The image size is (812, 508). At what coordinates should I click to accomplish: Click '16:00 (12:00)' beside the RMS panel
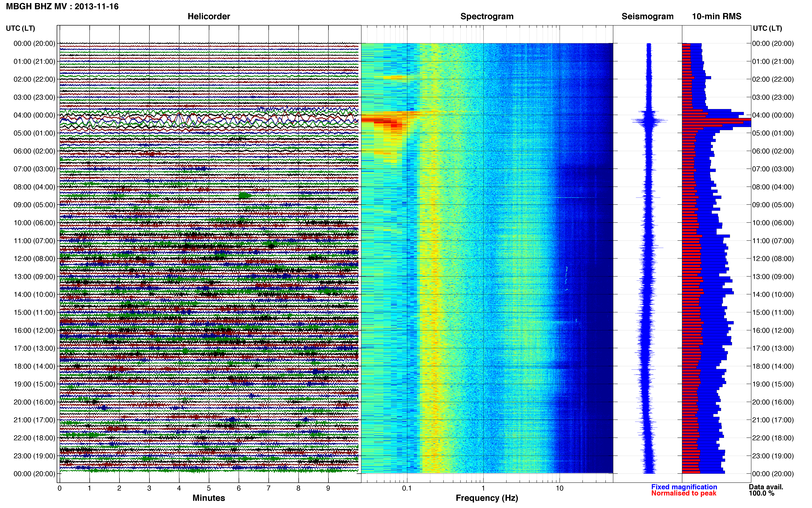click(x=773, y=331)
